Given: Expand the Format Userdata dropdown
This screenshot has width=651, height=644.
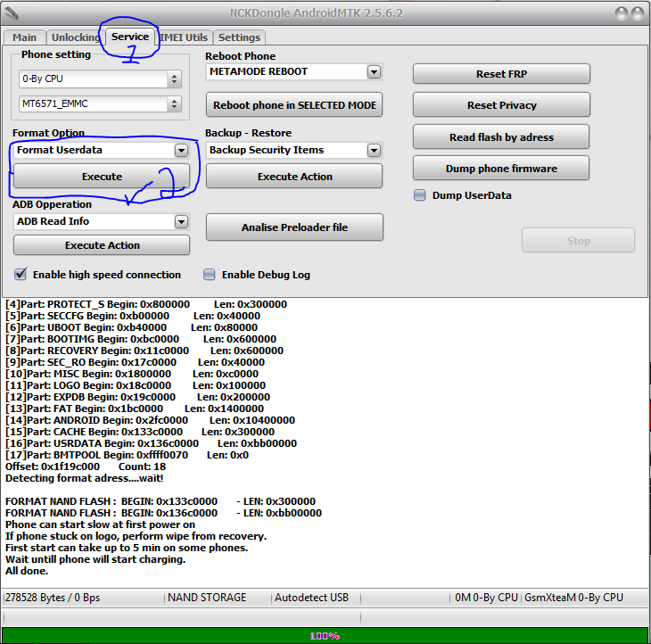Looking at the screenshot, I should 181,151.
